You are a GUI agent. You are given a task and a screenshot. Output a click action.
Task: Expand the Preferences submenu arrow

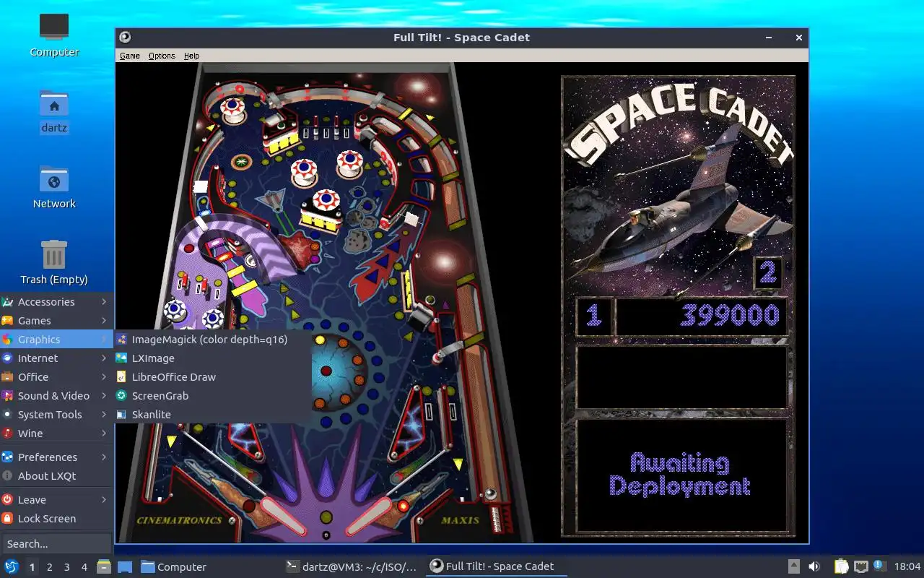[104, 457]
